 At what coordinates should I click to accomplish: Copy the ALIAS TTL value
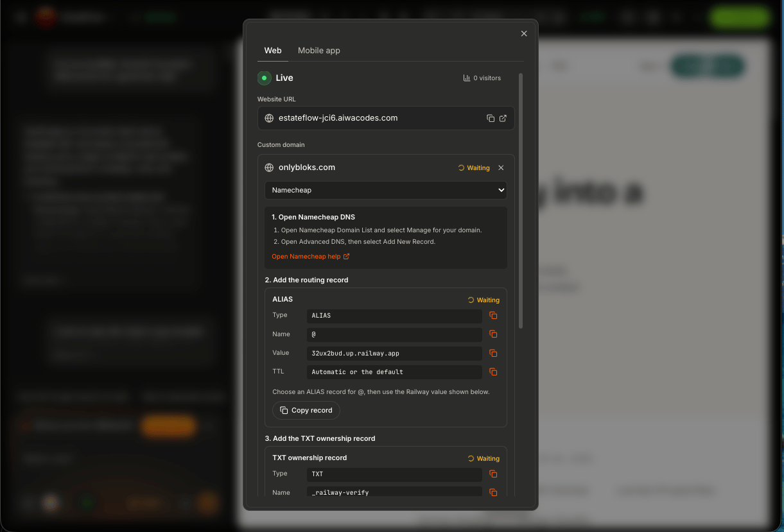coord(493,372)
